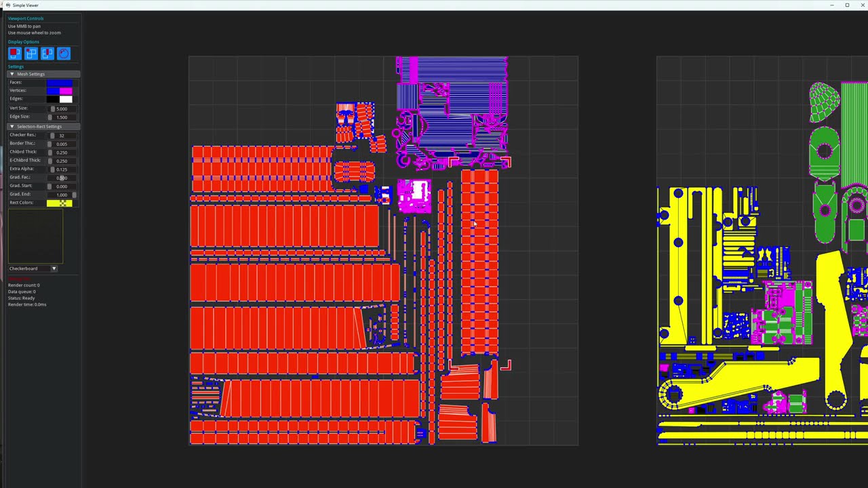868x488 pixels.
Task: Click the Simple Viewer app icon in title bar
Action: point(8,5)
